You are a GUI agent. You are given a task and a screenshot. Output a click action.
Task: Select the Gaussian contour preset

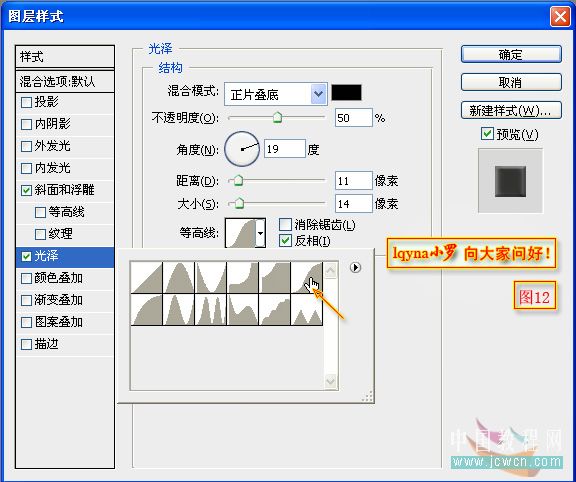coord(306,277)
